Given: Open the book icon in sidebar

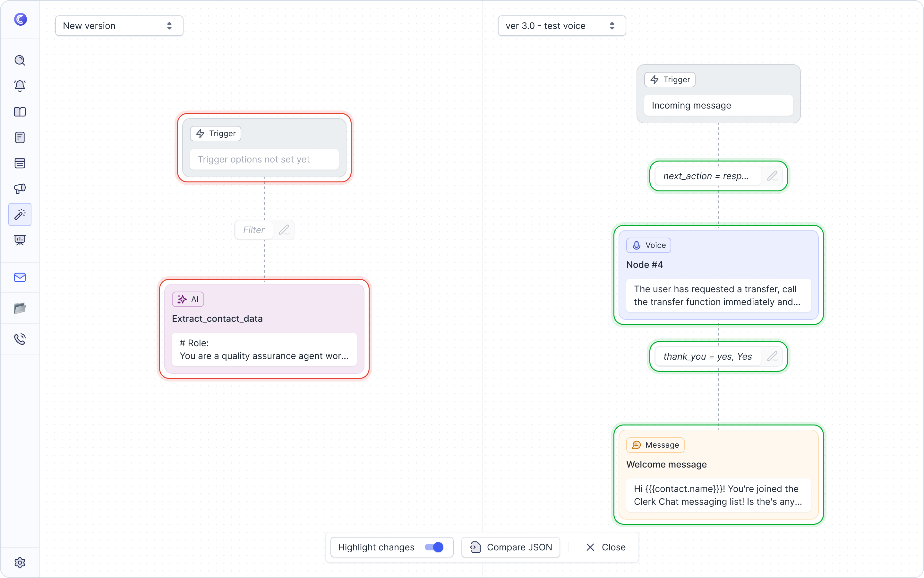Looking at the screenshot, I should 20,112.
